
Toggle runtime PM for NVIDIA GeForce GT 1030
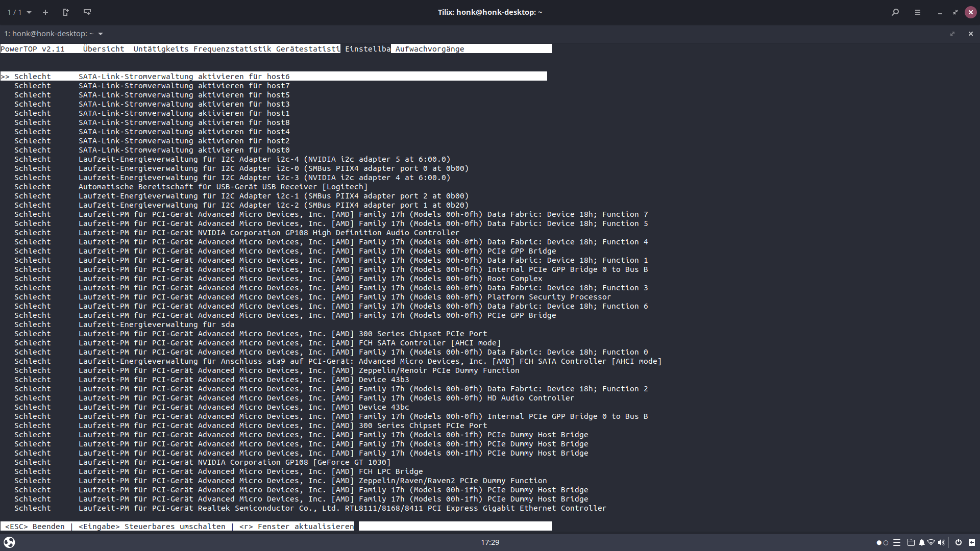[234, 462]
